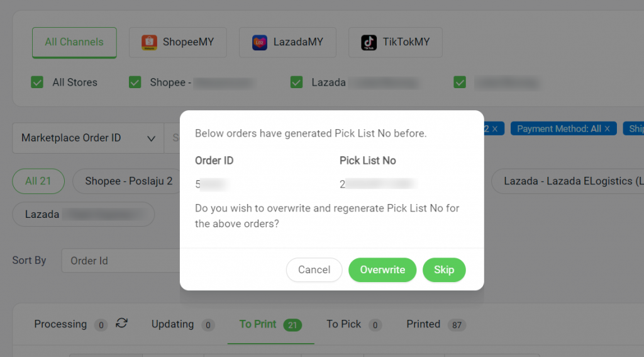
Task: Click the TikTokMY logo icon
Action: point(369,42)
